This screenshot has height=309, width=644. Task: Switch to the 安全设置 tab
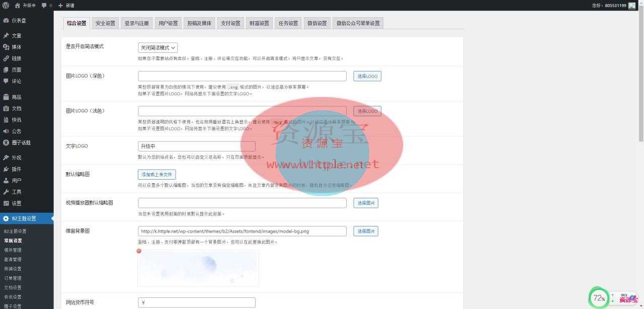105,23
